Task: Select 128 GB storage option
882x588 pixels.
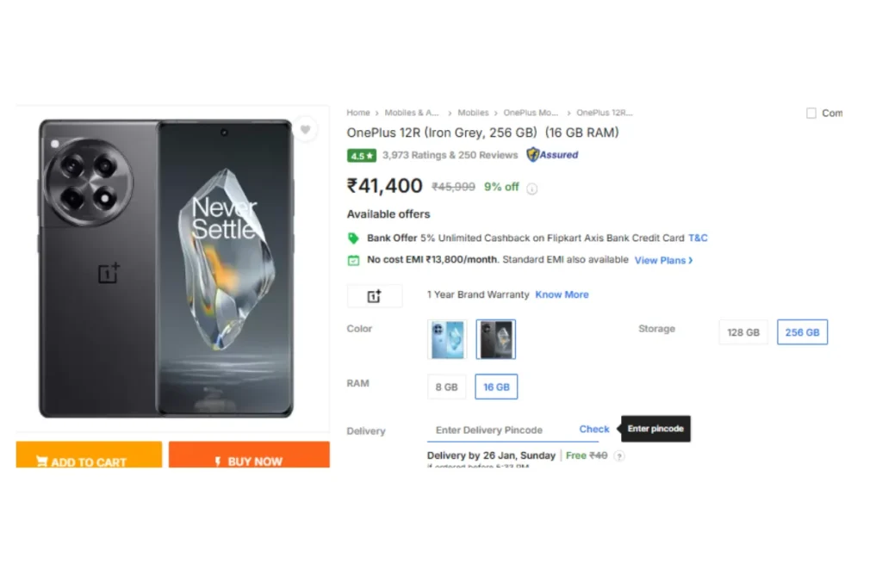Action: [743, 332]
